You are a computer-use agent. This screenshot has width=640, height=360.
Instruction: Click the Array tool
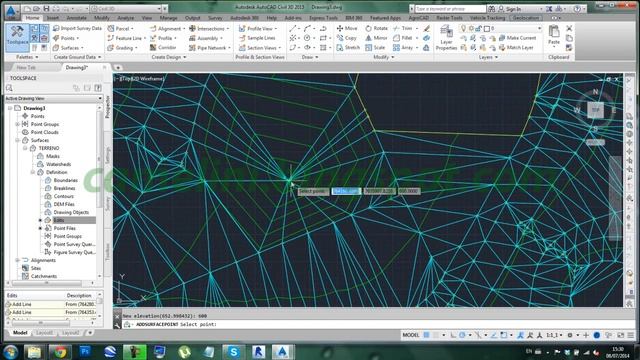pyautogui.click(x=403, y=48)
